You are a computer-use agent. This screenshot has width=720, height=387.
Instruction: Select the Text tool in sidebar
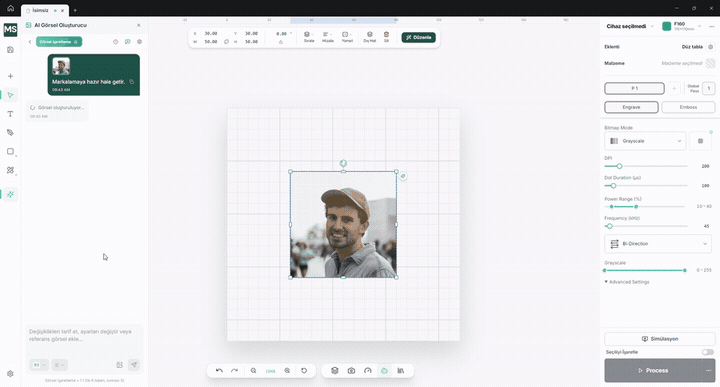(x=10, y=114)
